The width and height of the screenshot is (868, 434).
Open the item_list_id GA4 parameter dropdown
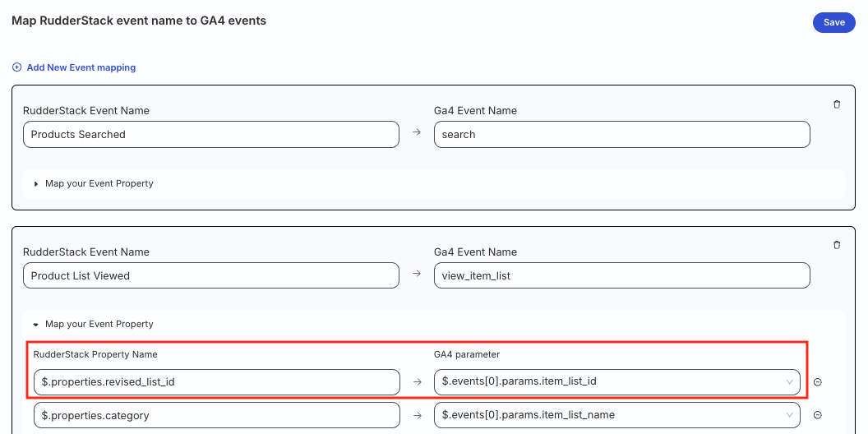coord(616,382)
